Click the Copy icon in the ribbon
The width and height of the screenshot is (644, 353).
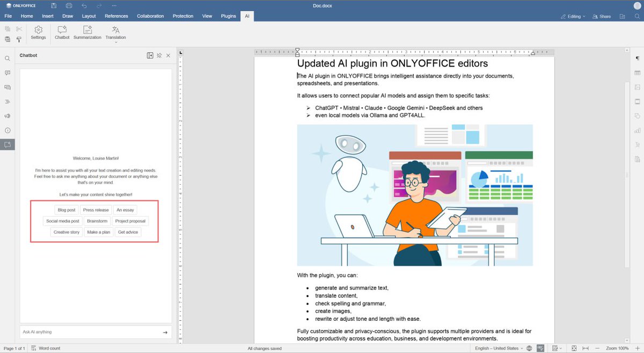coord(8,29)
